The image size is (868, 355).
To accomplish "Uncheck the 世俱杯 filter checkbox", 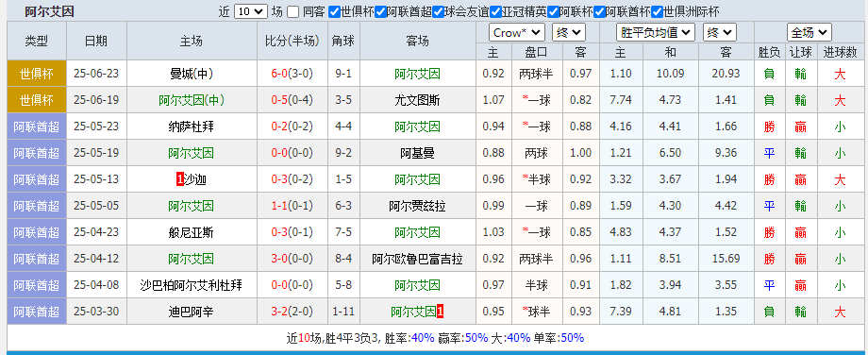I will point(334,11).
